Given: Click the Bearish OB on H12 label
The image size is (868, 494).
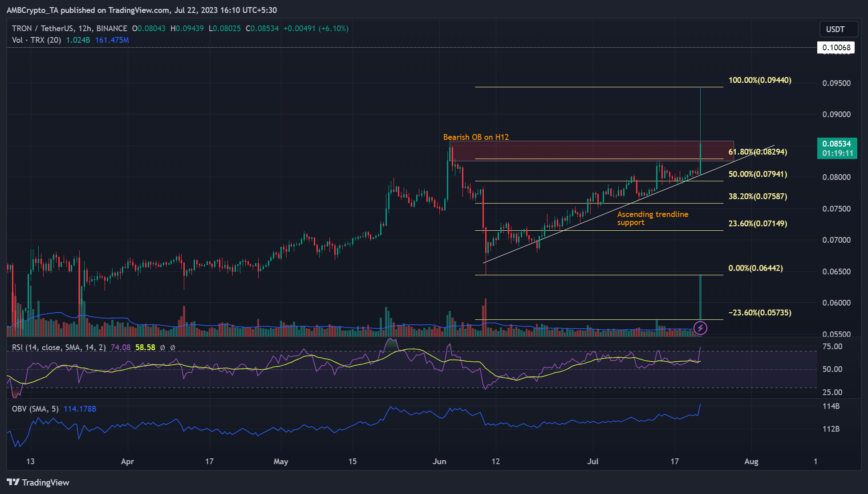Looking at the screenshot, I should click(x=476, y=137).
